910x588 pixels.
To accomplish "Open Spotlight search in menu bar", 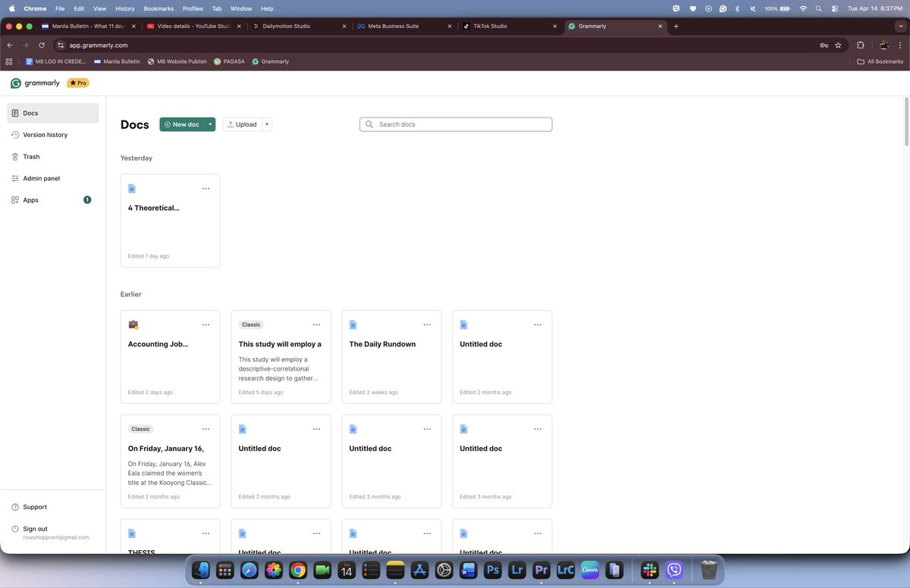I will click(819, 8).
